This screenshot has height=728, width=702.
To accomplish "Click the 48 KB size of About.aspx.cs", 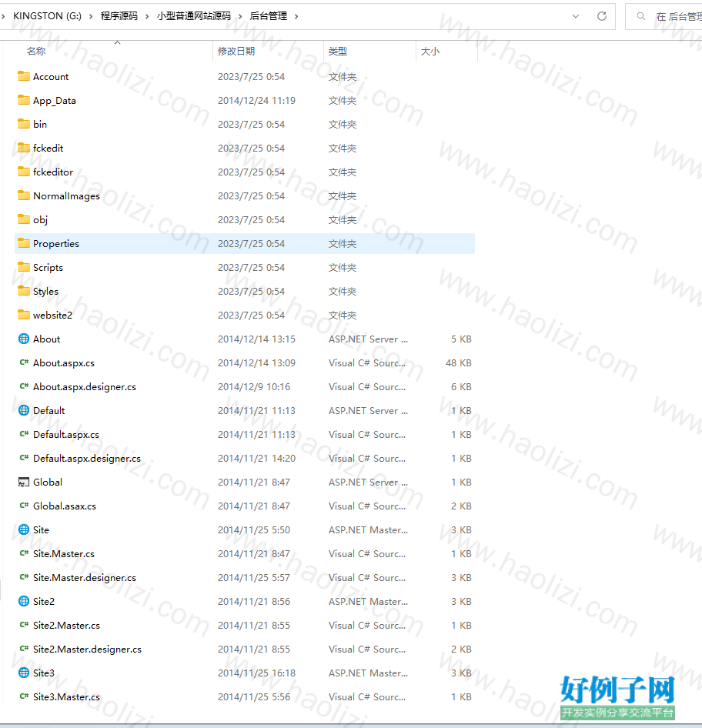I will 458,362.
